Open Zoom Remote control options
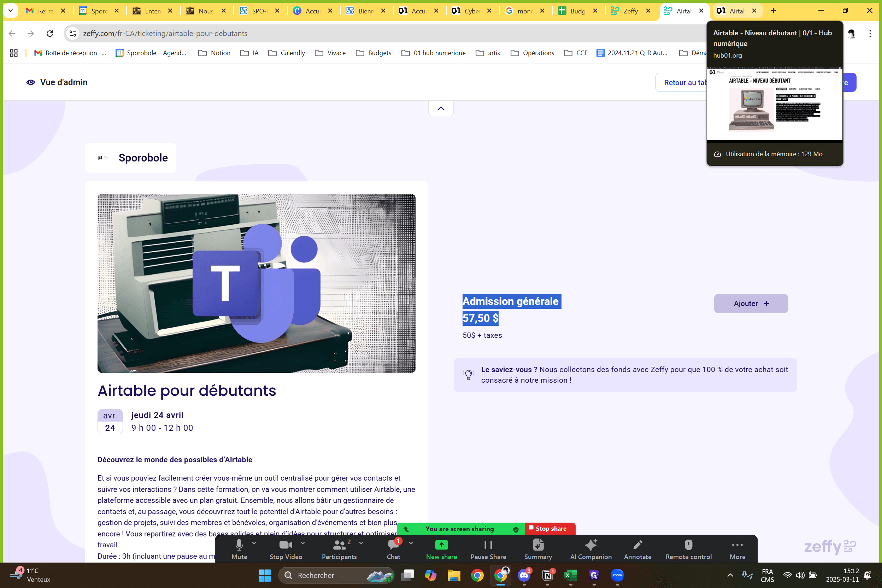Viewport: 882px width, 588px height. [688, 549]
